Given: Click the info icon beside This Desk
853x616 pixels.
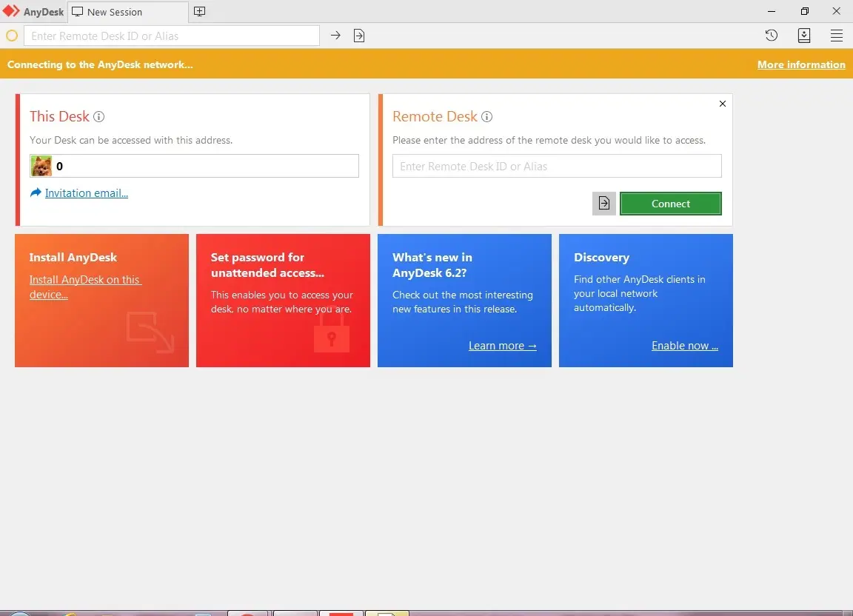Looking at the screenshot, I should (98, 116).
